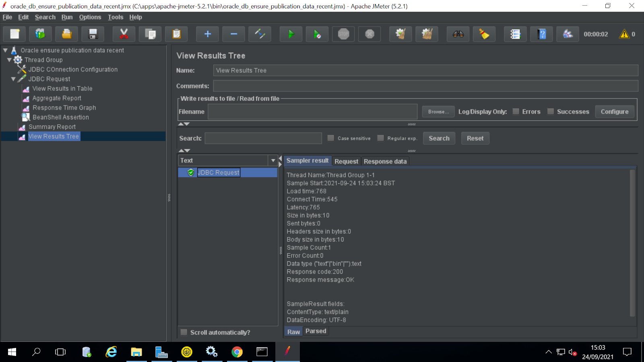Click the Paste clipboard icon

pyautogui.click(x=176, y=34)
